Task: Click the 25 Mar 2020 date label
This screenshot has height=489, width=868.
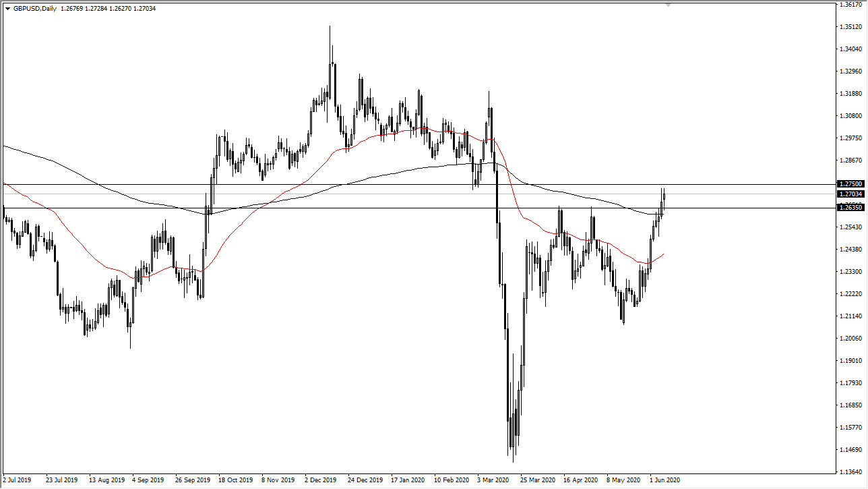Action: point(537,480)
